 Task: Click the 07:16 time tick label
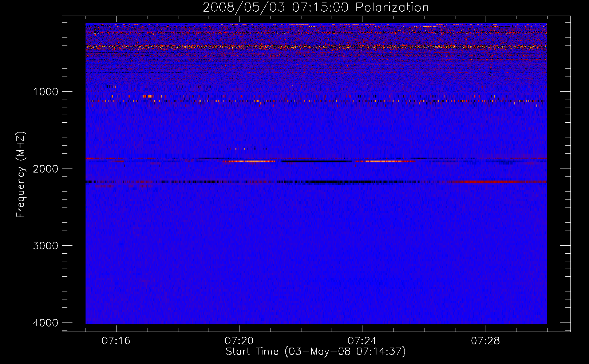tap(116, 341)
